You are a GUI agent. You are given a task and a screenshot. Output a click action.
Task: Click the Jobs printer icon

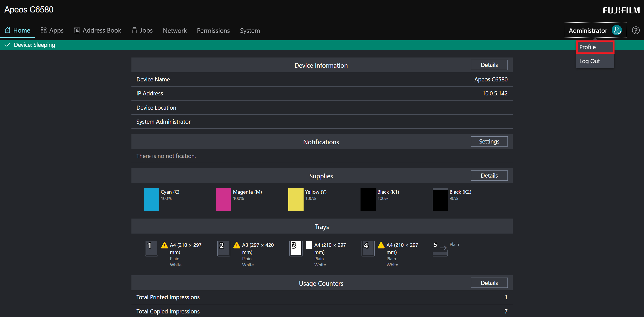pos(134,30)
